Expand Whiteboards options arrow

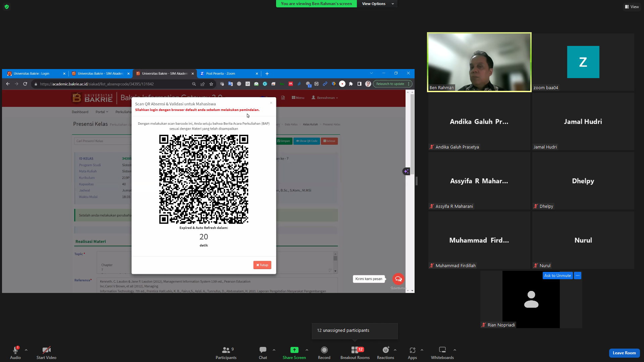(x=455, y=350)
